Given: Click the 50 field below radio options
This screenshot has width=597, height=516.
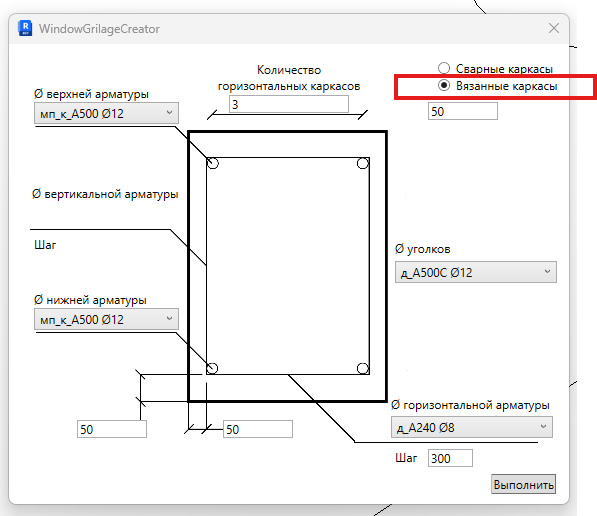Looking at the screenshot, I should tap(463, 111).
